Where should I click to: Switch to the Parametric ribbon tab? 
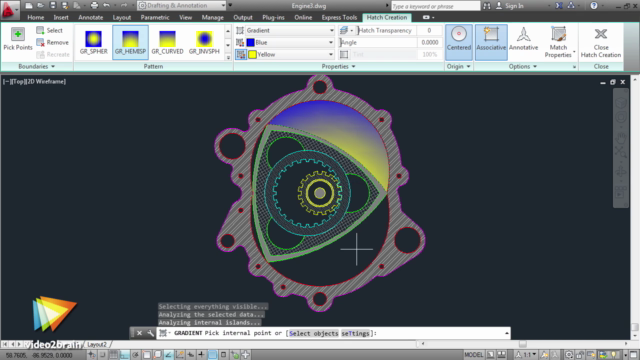click(x=155, y=18)
